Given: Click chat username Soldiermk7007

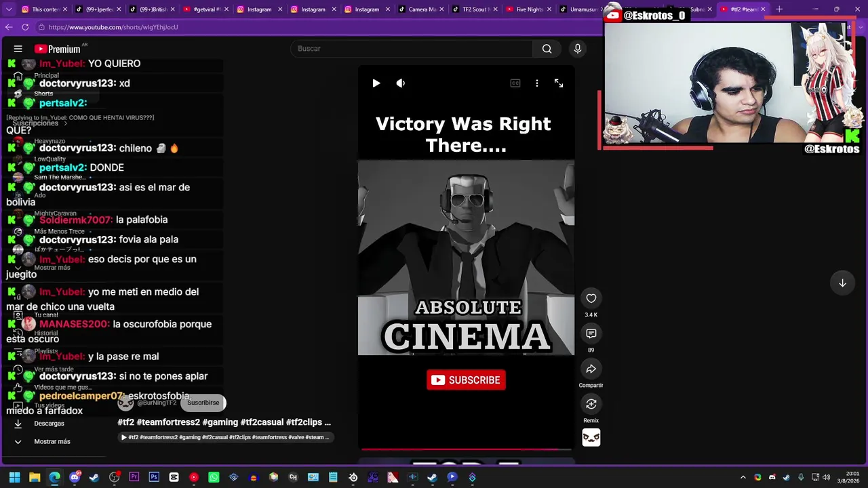Looking at the screenshot, I should pyautogui.click(x=76, y=220).
